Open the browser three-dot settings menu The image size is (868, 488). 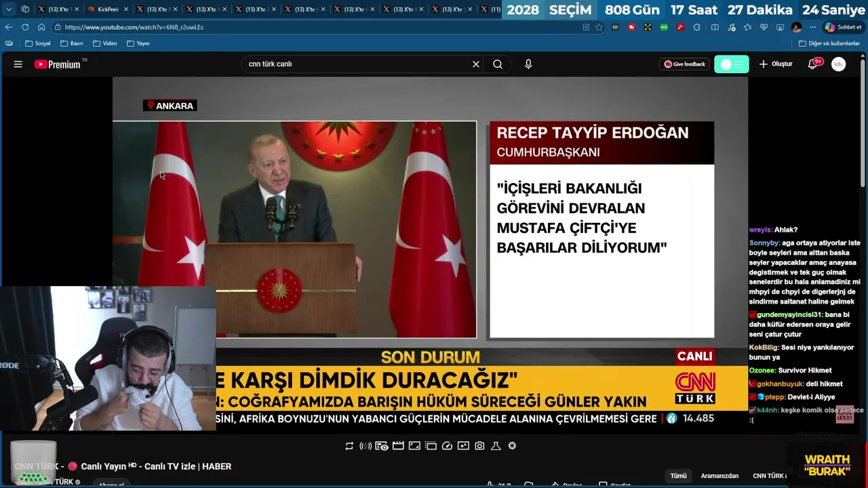813,27
